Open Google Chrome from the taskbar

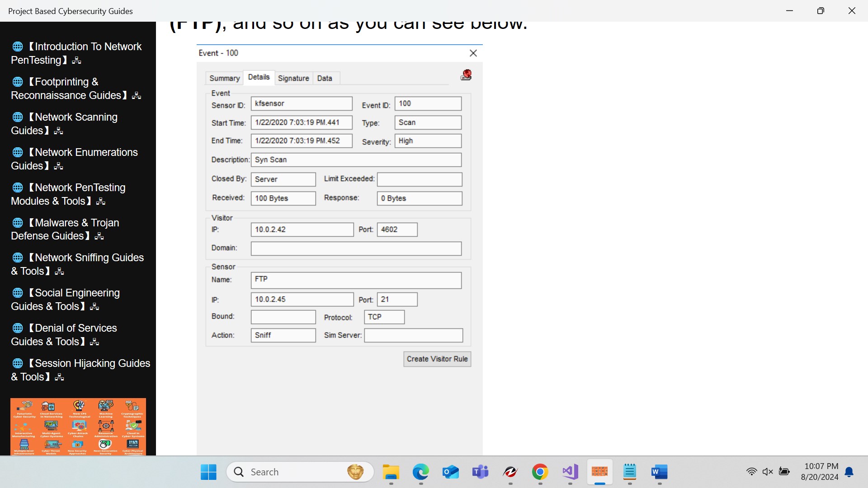click(x=540, y=472)
